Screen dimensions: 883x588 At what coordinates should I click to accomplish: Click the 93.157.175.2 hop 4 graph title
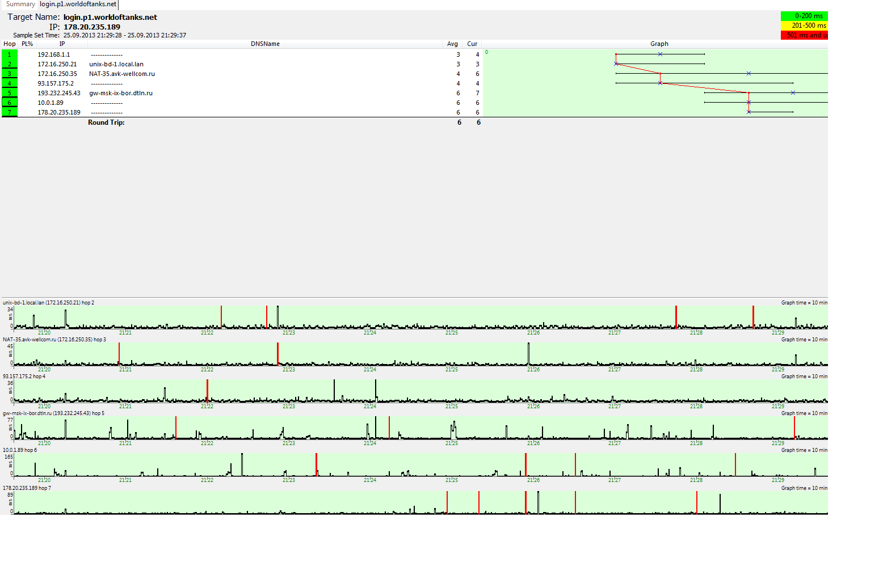click(24, 377)
